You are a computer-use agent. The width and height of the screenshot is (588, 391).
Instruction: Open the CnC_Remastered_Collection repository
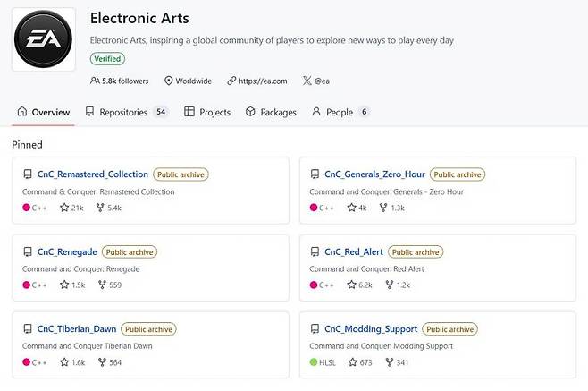click(x=93, y=174)
